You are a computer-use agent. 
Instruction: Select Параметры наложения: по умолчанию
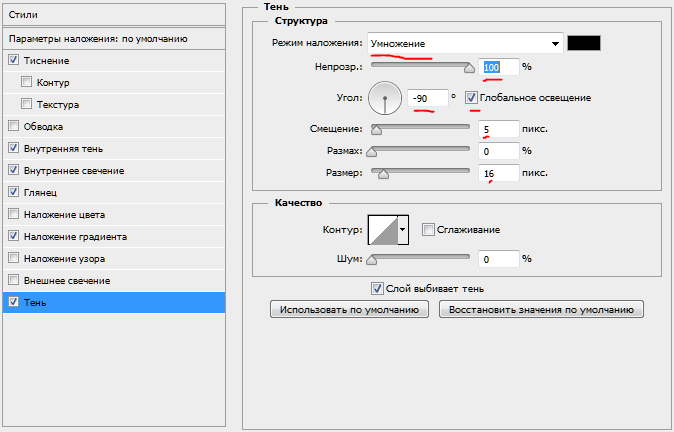pos(113,39)
